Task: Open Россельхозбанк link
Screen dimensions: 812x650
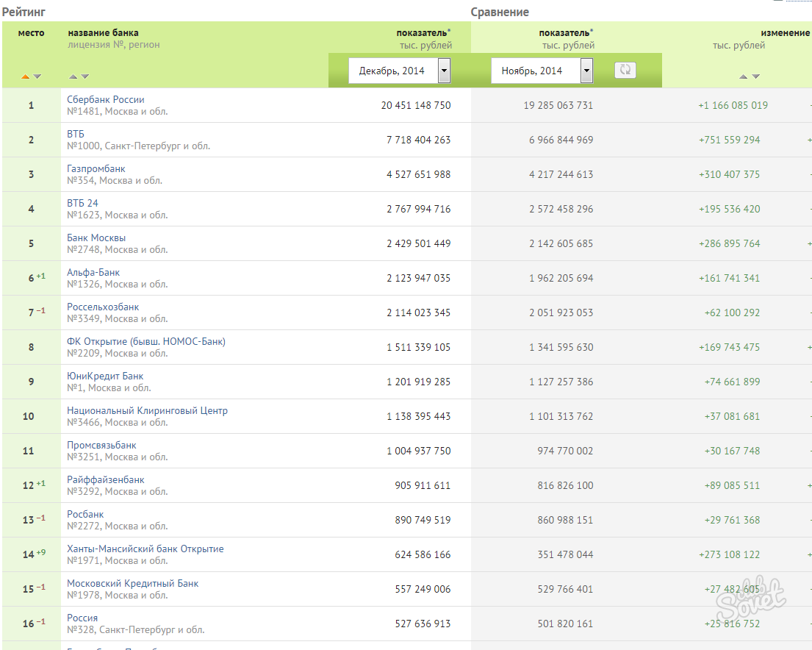Action: [x=103, y=307]
